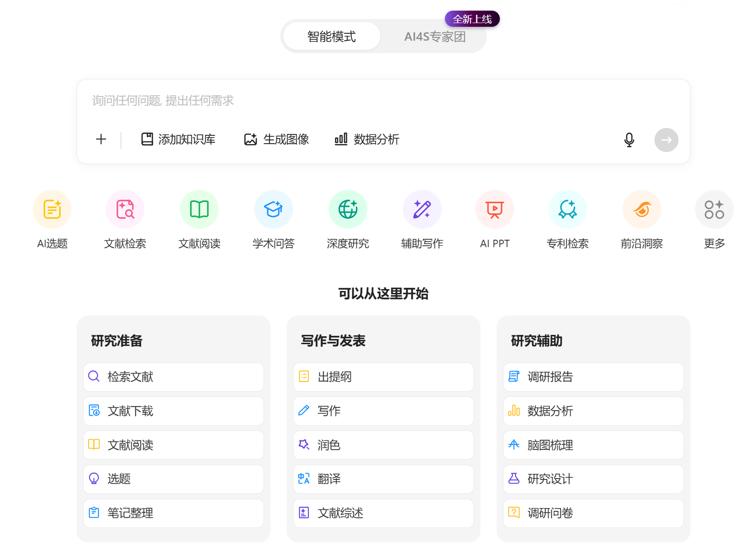The image size is (756, 558).
Task: Open the 学术问答 tool icon
Action: click(x=274, y=209)
